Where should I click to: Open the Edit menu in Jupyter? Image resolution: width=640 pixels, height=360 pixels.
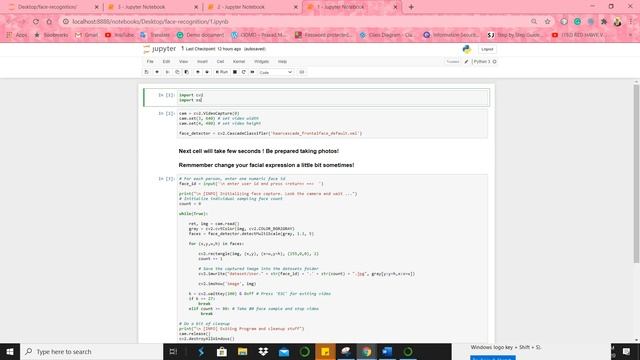[166, 62]
